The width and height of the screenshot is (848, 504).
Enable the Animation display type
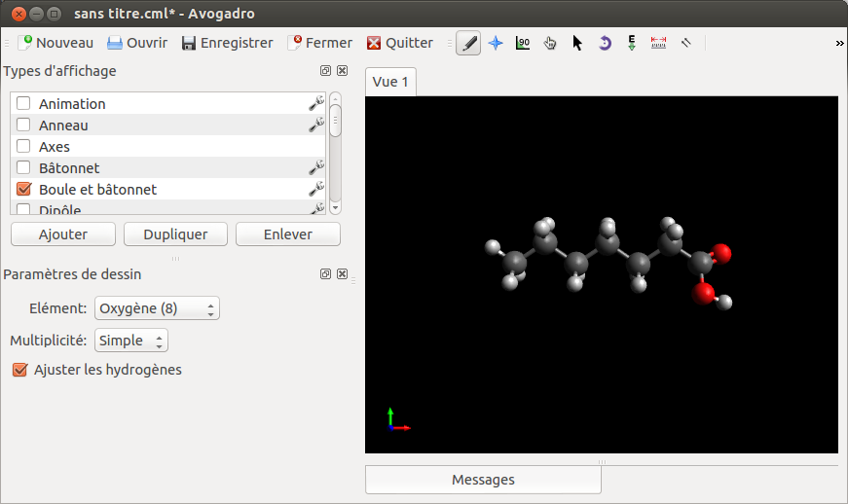[x=23, y=103]
